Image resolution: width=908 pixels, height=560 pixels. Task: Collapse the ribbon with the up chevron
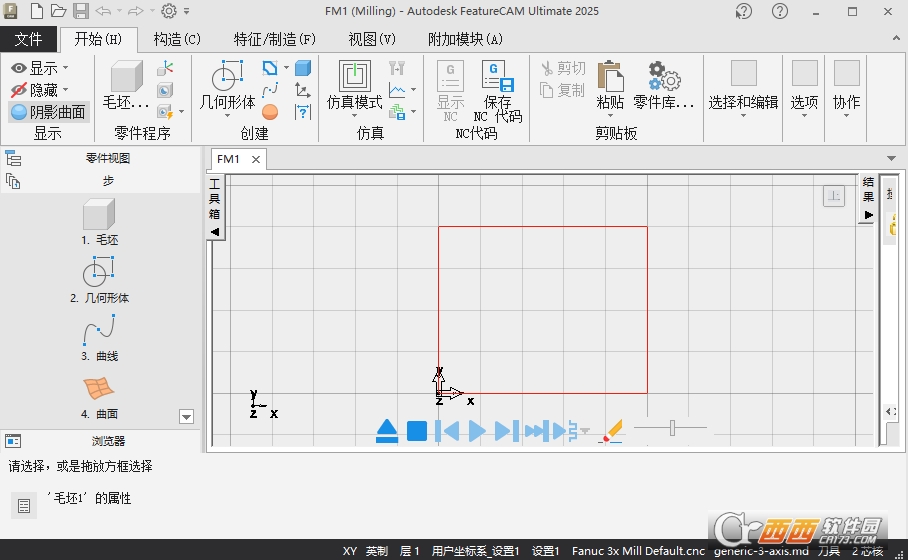(896, 39)
